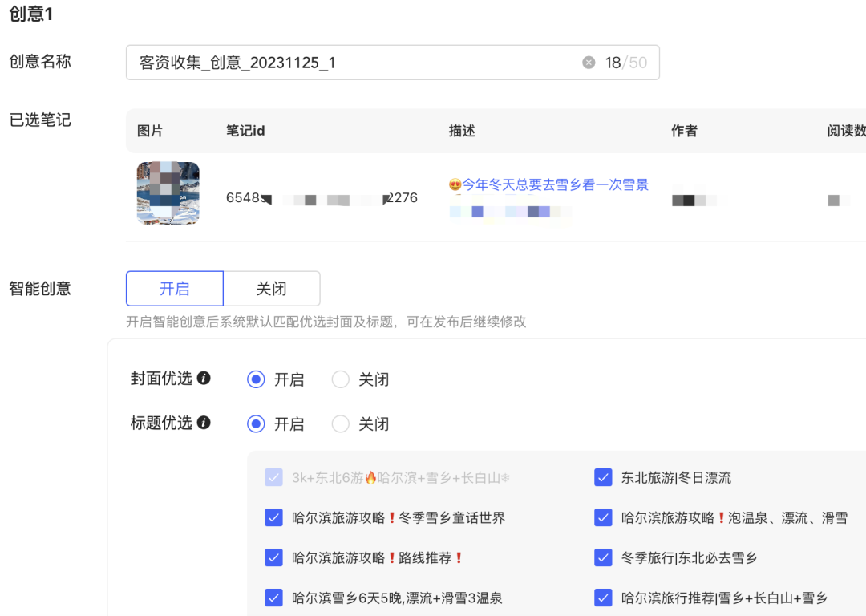Clear the creative name input using the clear icon
The height and width of the screenshot is (616, 866).
tap(588, 62)
